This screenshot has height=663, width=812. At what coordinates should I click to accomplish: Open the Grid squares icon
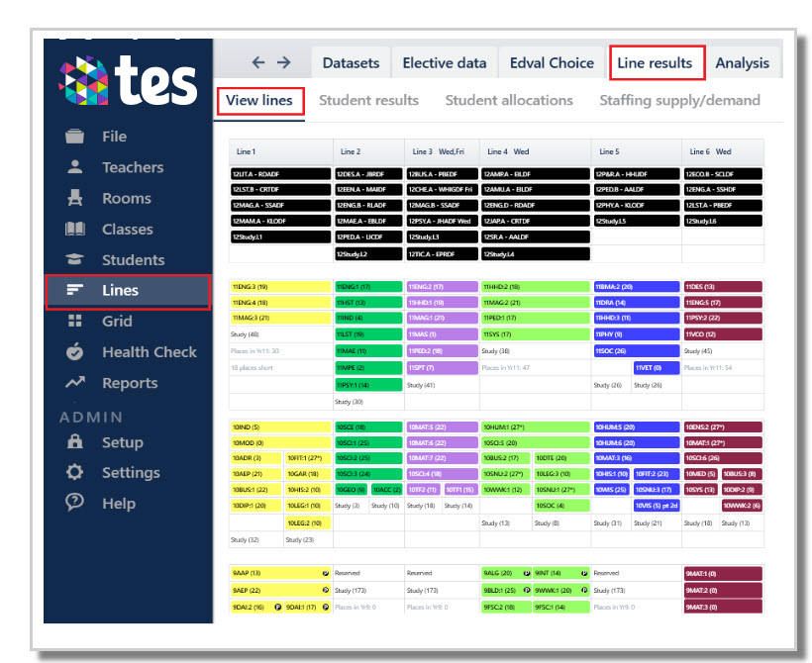coord(74,321)
